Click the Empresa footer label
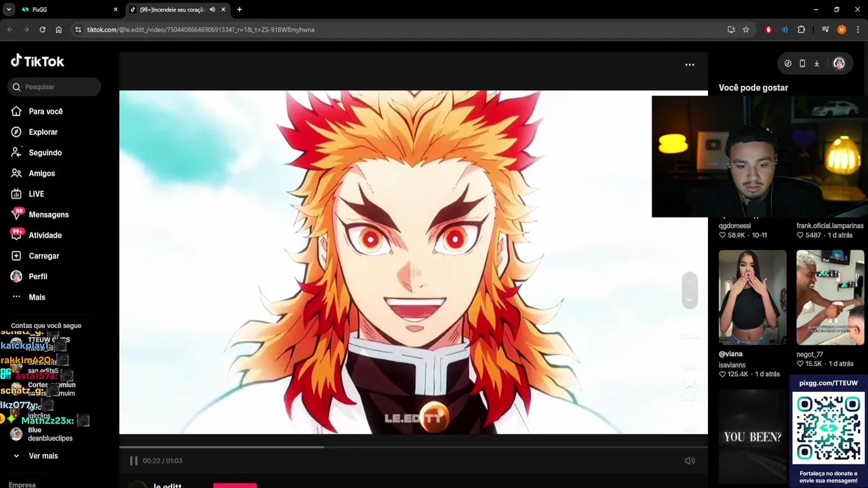Image resolution: width=868 pixels, height=488 pixels. click(22, 485)
